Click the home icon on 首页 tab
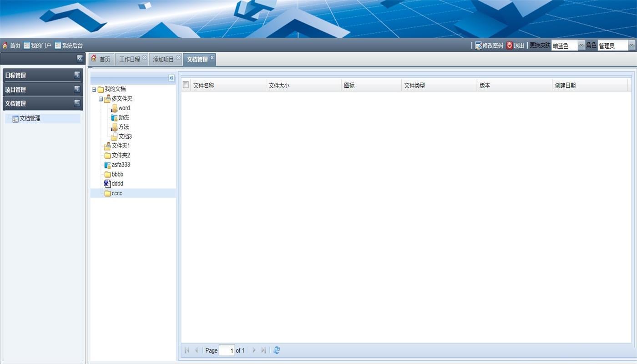637x364 pixels. click(x=94, y=58)
